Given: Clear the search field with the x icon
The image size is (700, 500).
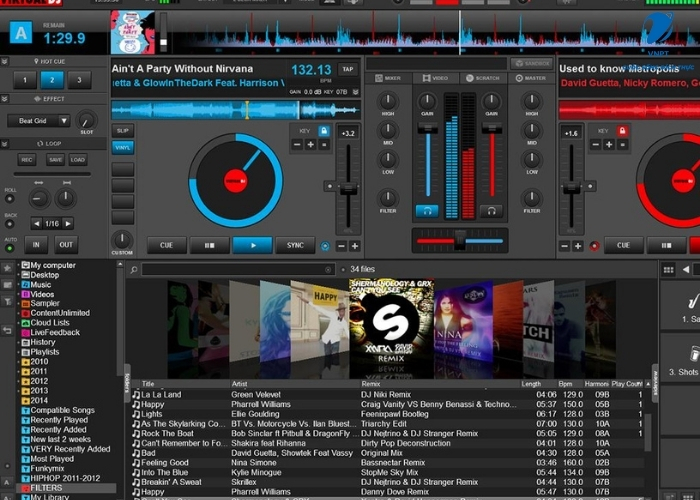Looking at the screenshot, I should point(328,270).
